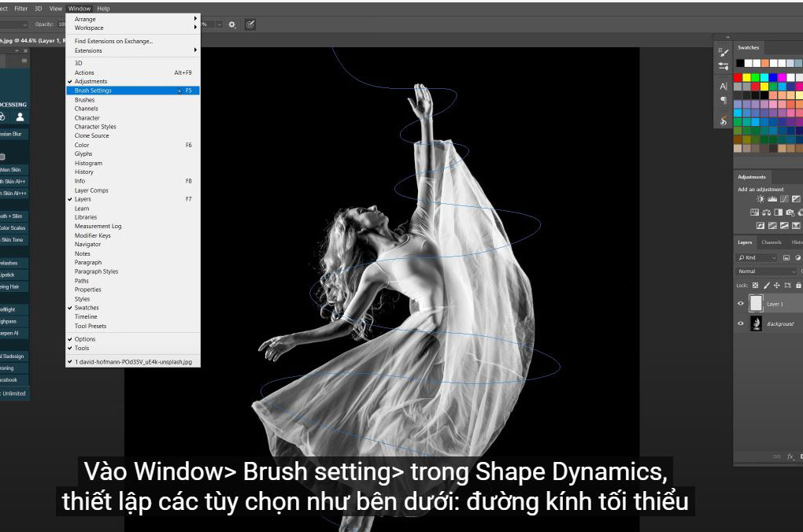Expand the Extensions submenu arrow
This screenshot has width=803, height=532.
click(195, 50)
